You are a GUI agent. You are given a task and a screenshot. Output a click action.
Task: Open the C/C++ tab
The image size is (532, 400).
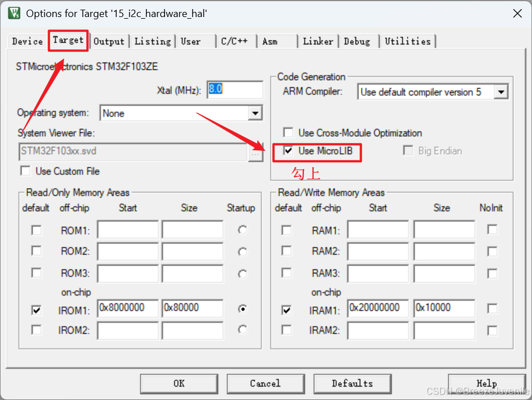pyautogui.click(x=234, y=41)
